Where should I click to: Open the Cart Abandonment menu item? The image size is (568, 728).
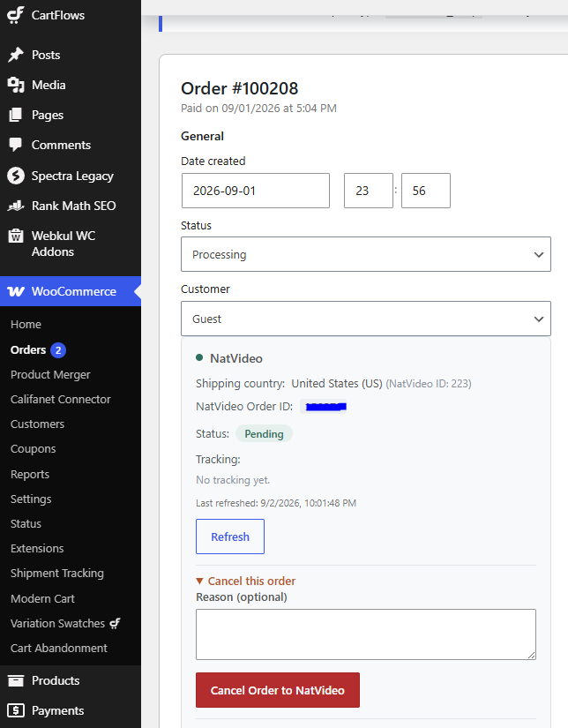[59, 648]
